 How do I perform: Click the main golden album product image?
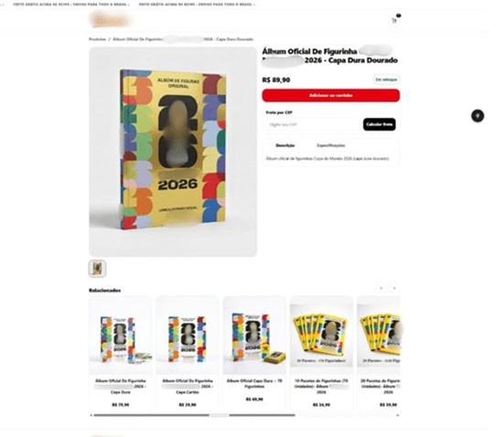pos(173,152)
